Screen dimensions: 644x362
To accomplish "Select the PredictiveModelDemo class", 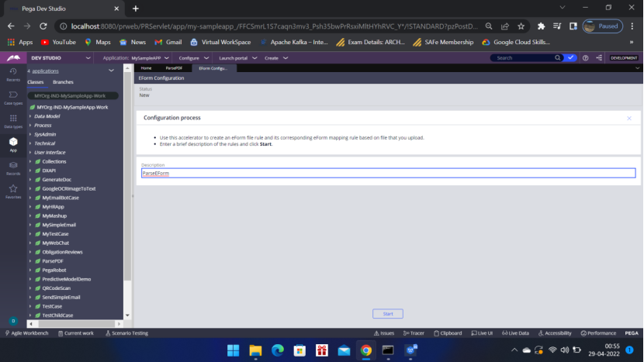I will pos(66,279).
